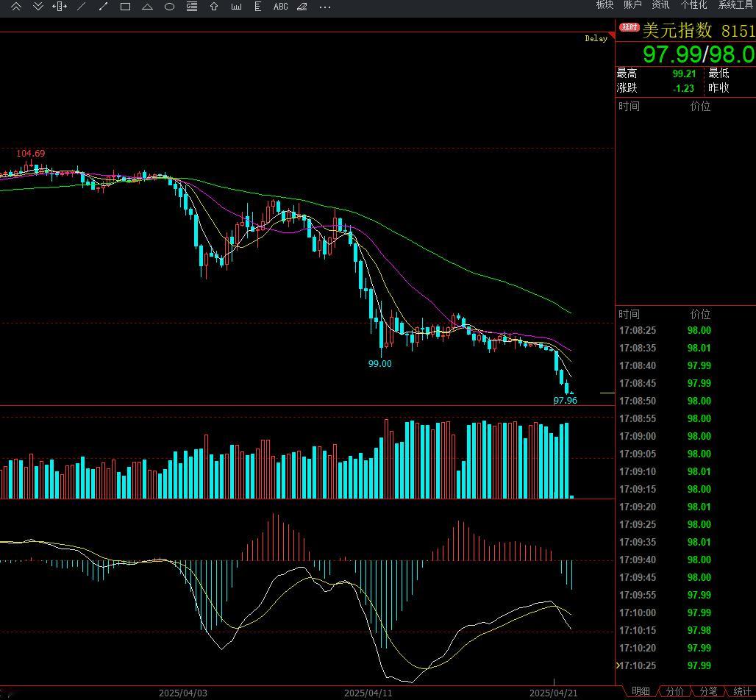Select the 17:08:25 tick row
The image size is (756, 700).
click(685, 330)
